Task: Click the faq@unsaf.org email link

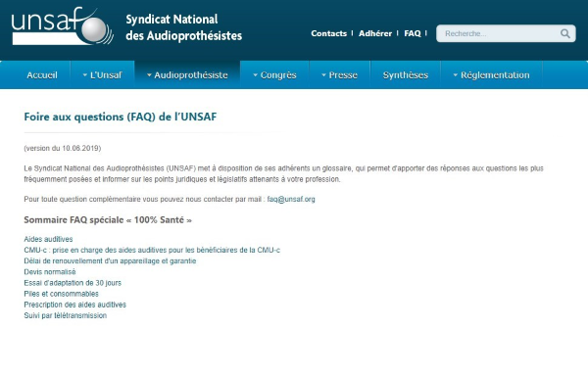Action: (291, 199)
